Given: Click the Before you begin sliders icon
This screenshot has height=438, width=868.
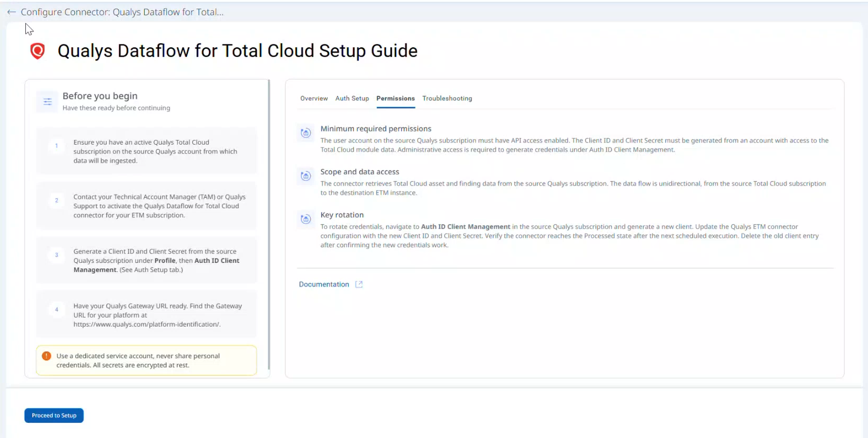Looking at the screenshot, I should point(47,101).
